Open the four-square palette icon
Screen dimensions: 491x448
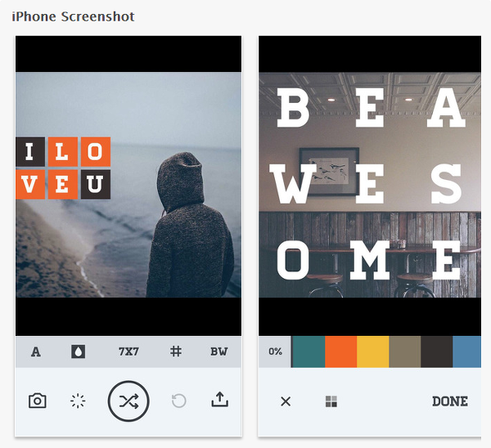pyautogui.click(x=331, y=401)
